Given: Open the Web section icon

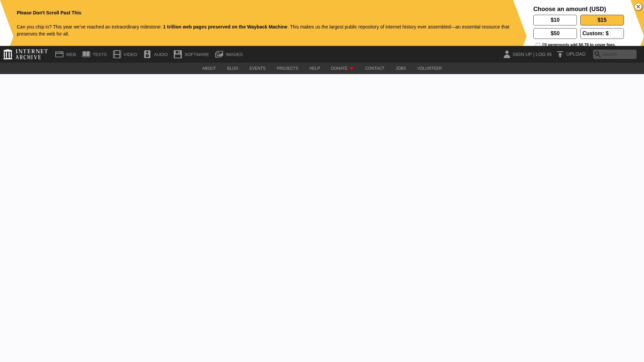Looking at the screenshot, I should pyautogui.click(x=59, y=54).
